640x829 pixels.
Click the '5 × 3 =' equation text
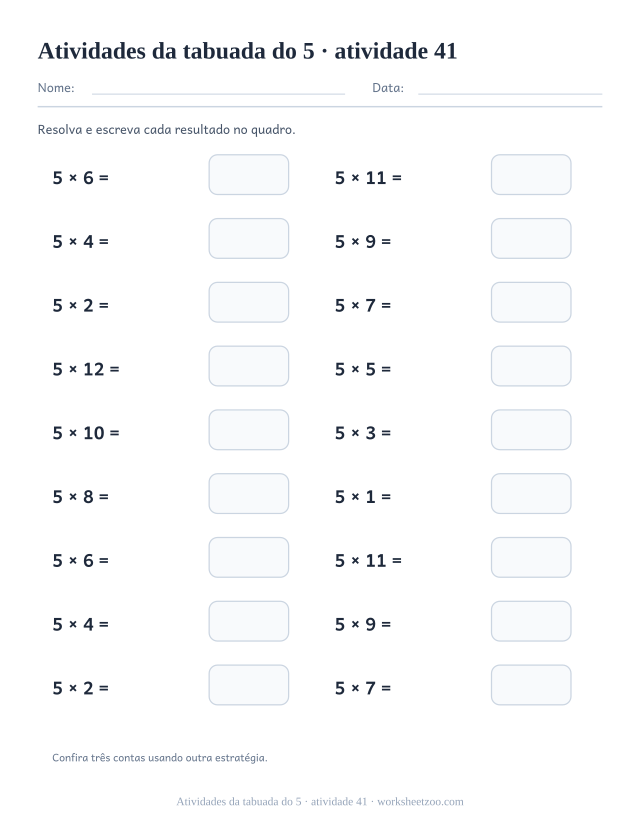(363, 433)
